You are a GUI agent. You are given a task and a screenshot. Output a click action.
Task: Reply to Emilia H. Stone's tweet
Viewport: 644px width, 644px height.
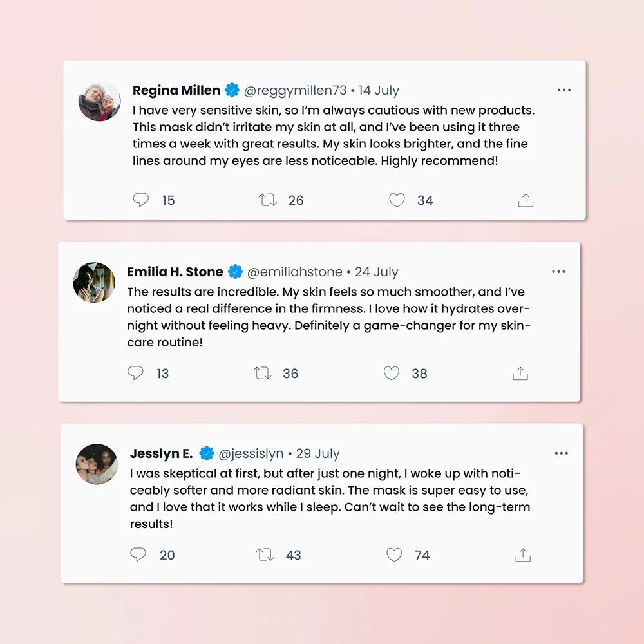coord(135,373)
